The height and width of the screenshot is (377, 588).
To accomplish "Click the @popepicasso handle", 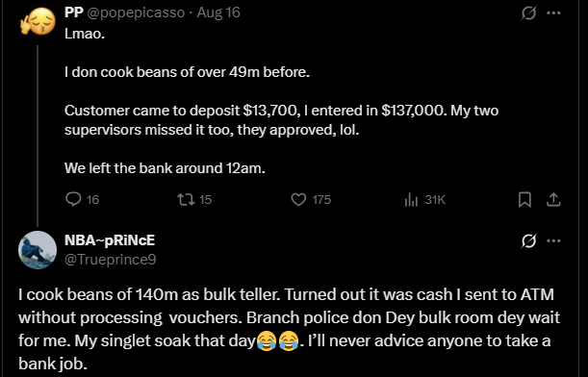I will point(136,13).
